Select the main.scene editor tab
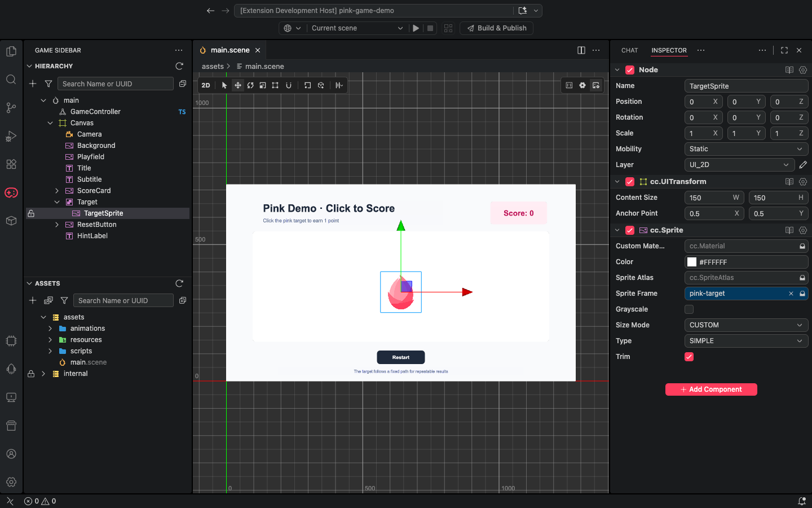The height and width of the screenshot is (508, 812). (230, 50)
